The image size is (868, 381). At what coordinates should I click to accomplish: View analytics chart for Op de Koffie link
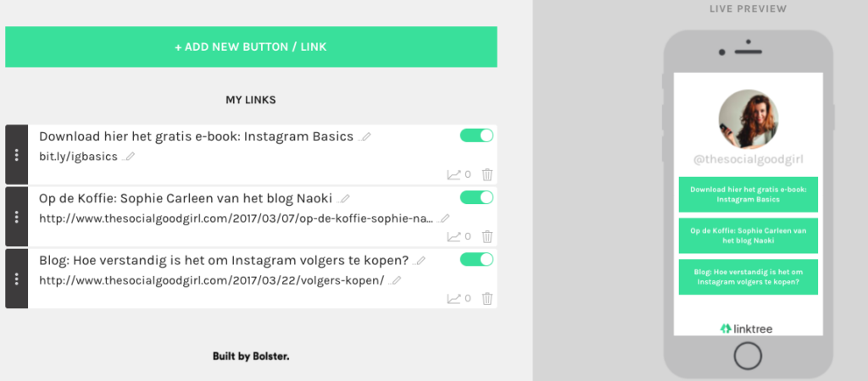(454, 237)
